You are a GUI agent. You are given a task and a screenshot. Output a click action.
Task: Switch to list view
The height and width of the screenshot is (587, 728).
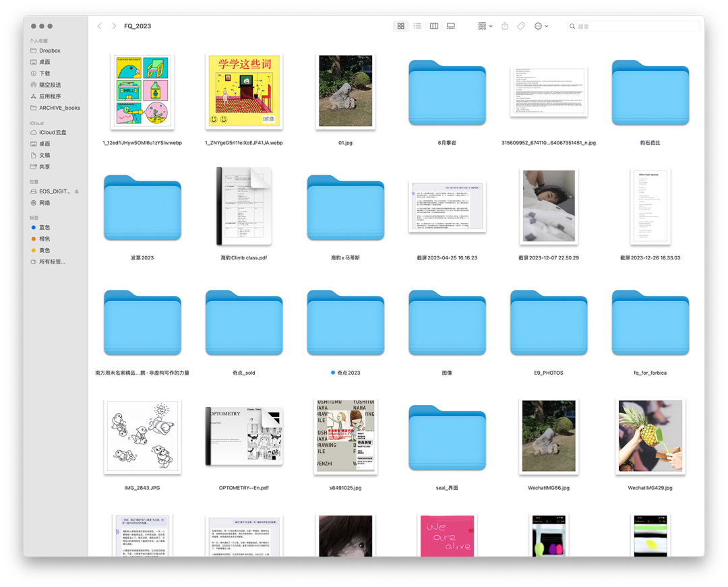click(x=417, y=26)
